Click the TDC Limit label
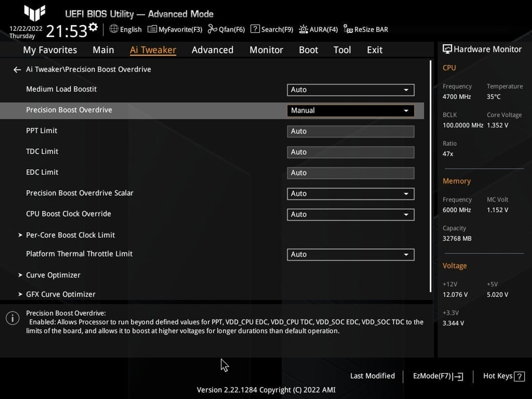The height and width of the screenshot is (399, 532). (x=42, y=152)
